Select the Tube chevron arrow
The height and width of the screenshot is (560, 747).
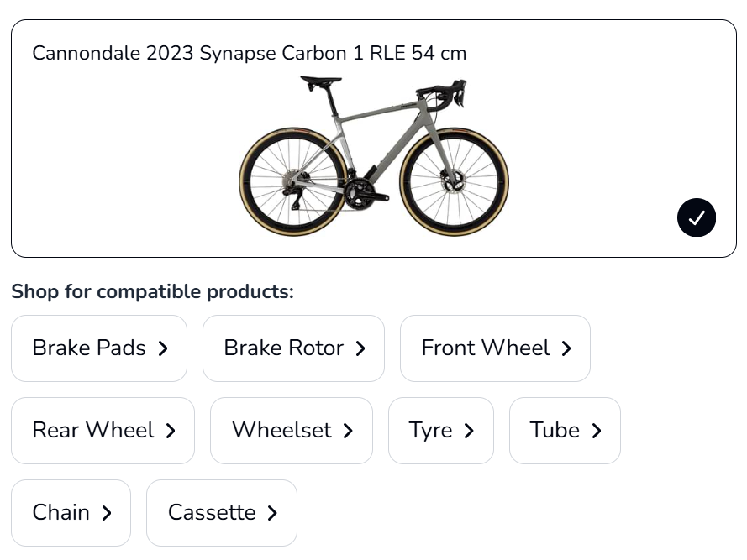pyautogui.click(x=596, y=430)
